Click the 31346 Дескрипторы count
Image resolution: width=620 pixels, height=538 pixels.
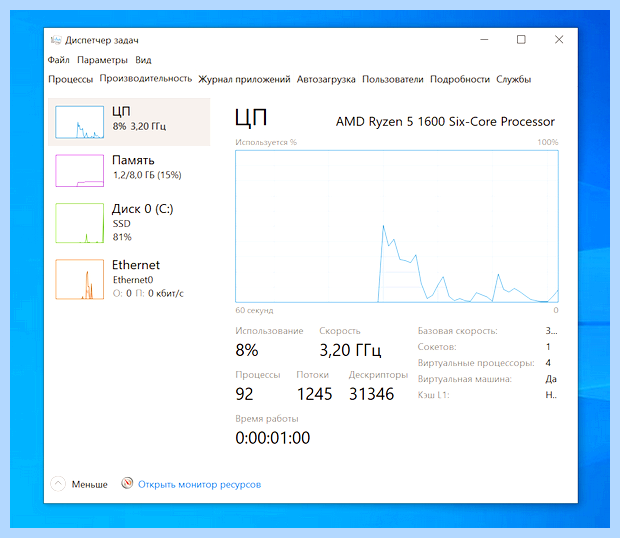coord(371,394)
